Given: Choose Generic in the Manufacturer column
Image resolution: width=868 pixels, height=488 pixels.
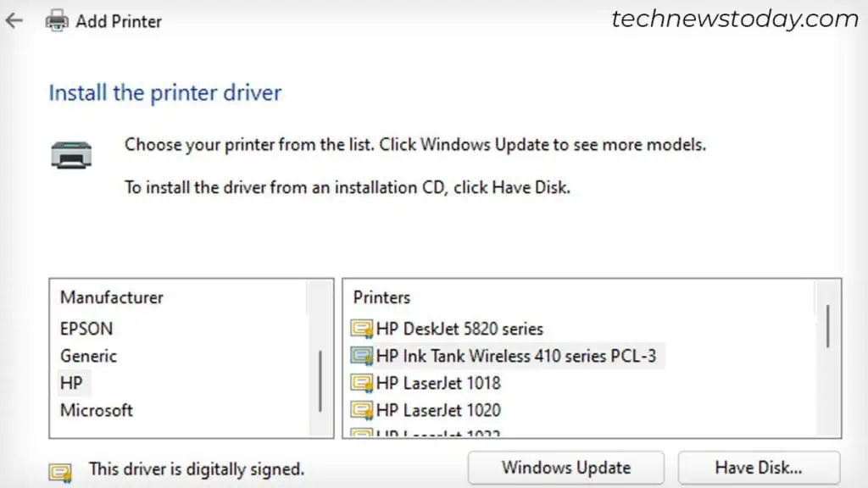Looking at the screenshot, I should [x=87, y=356].
